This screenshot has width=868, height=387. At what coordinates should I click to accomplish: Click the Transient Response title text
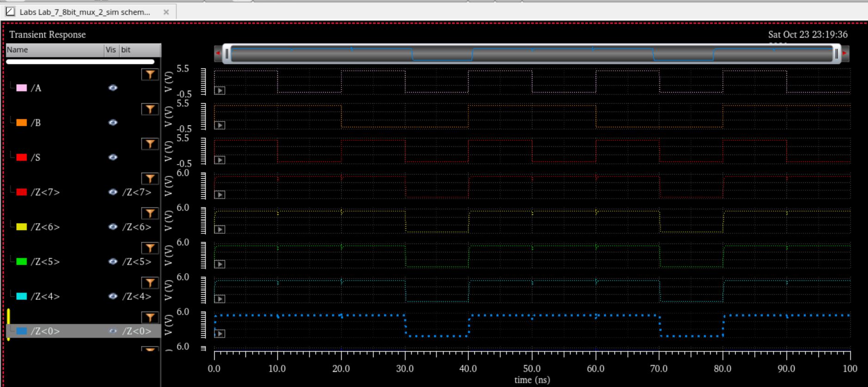point(48,35)
